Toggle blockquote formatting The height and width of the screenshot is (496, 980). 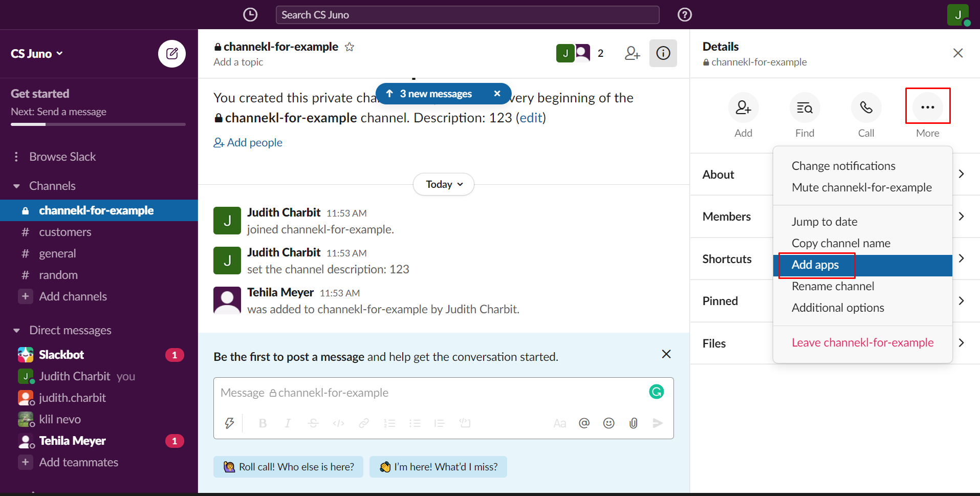440,423
